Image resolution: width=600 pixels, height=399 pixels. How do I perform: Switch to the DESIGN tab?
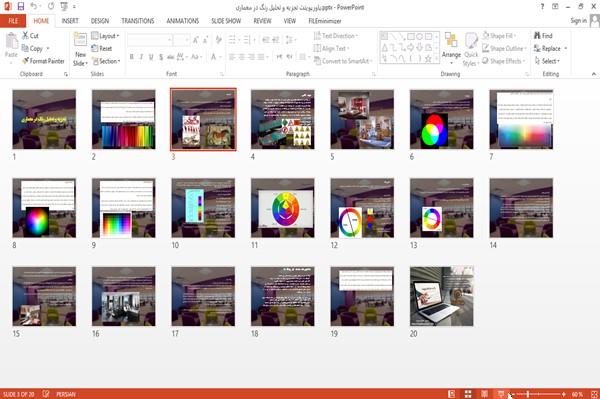pos(100,21)
